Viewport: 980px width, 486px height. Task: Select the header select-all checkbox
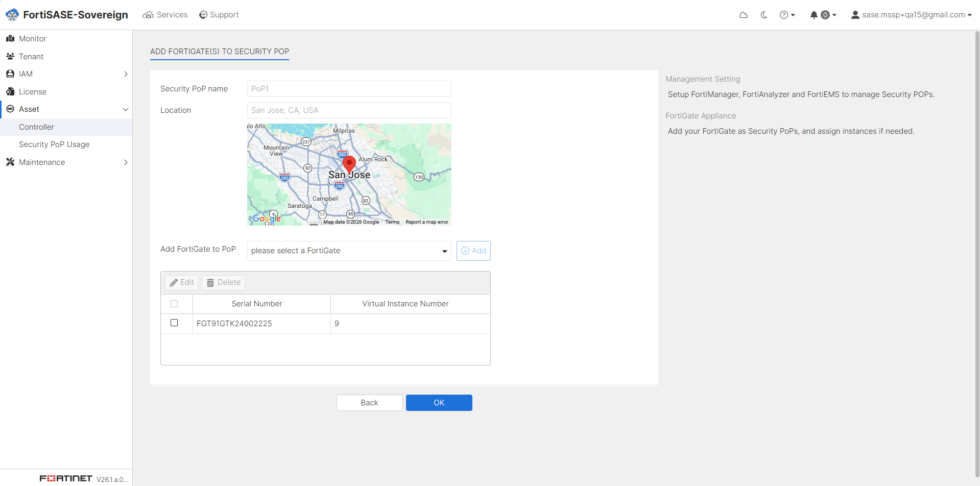pos(174,304)
